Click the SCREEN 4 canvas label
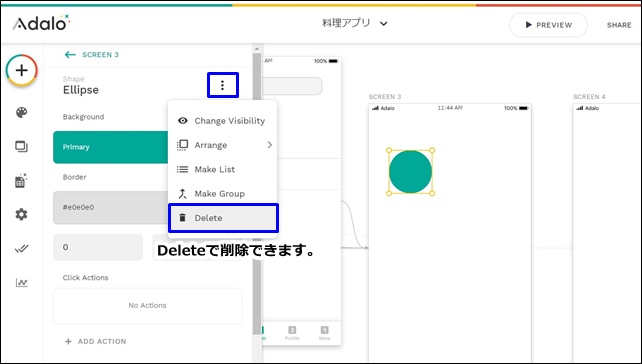 click(x=589, y=97)
